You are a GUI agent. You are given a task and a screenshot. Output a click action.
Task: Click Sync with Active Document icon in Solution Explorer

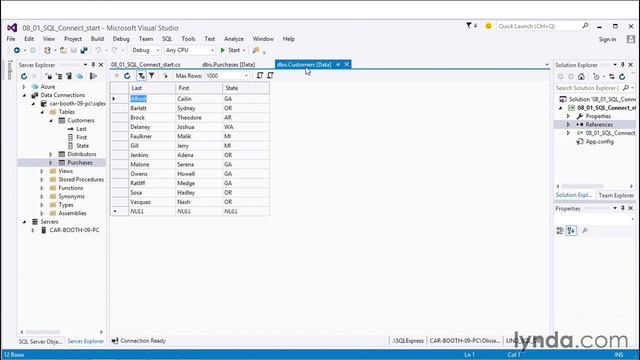tap(612, 76)
